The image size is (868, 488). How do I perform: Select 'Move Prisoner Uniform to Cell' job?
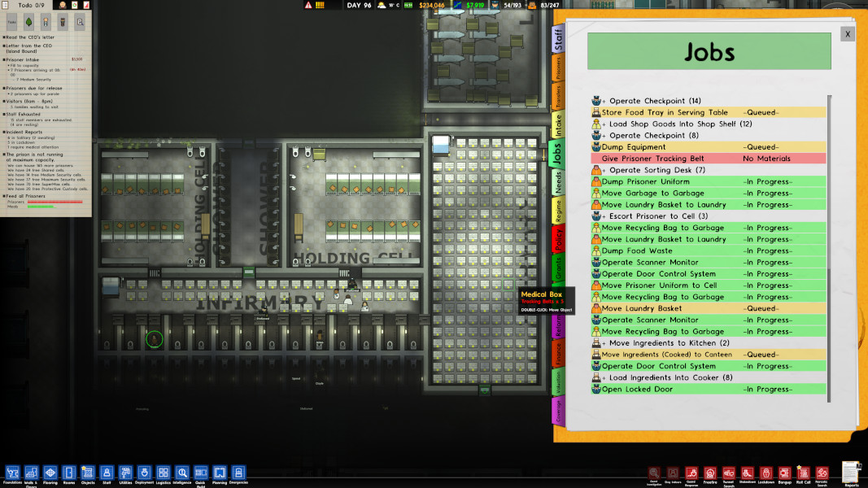709,285
